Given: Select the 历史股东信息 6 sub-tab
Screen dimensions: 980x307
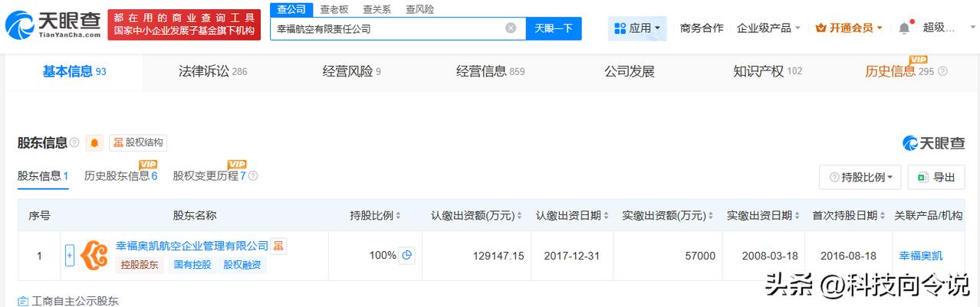Looking at the screenshot, I should (x=120, y=176).
